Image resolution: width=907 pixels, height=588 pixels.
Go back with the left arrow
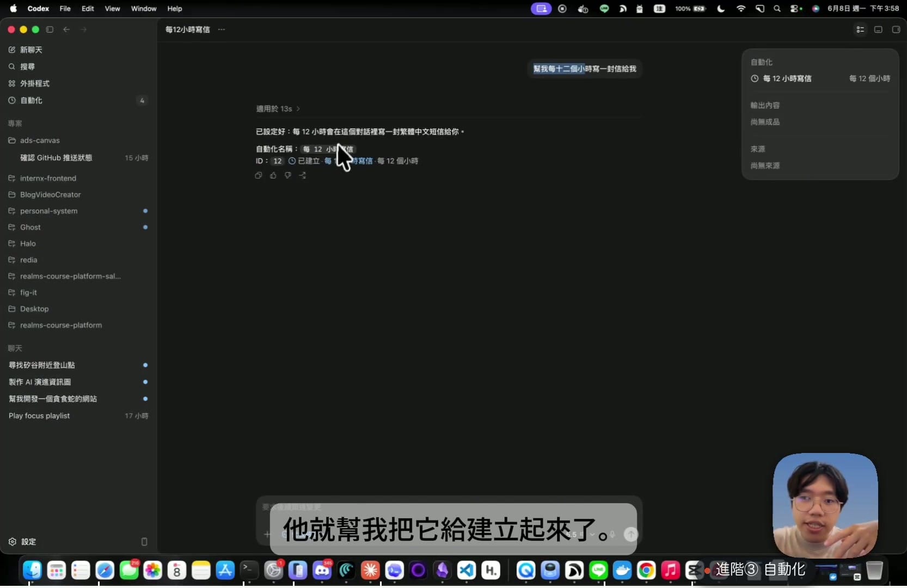66,29
